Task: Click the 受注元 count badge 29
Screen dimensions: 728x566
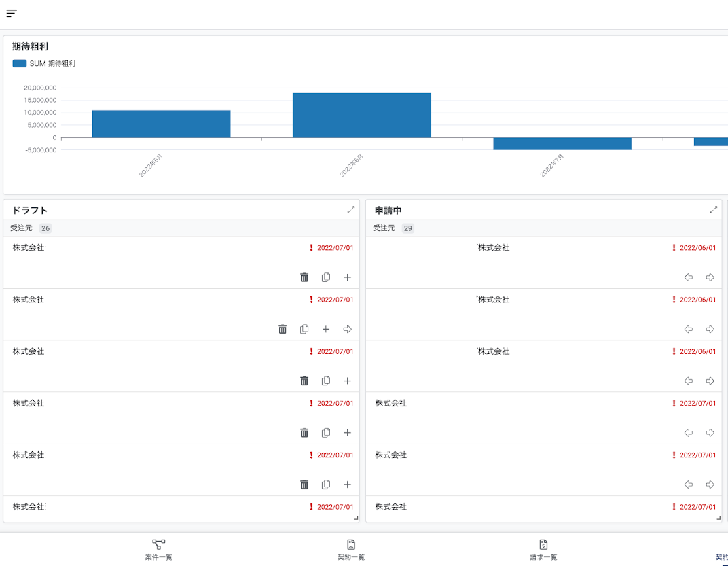Action: 408,228
